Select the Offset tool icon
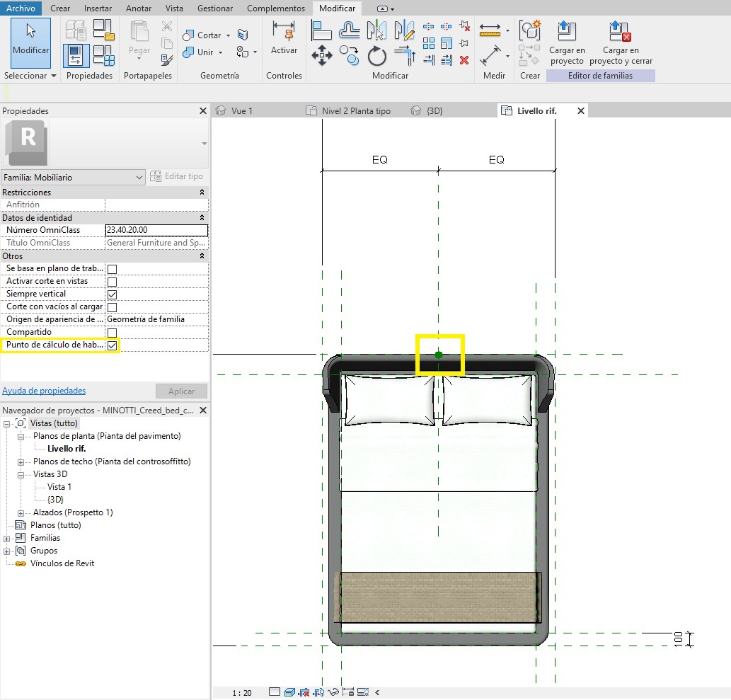Screen dimensions: 731x700 pyautogui.click(x=350, y=30)
